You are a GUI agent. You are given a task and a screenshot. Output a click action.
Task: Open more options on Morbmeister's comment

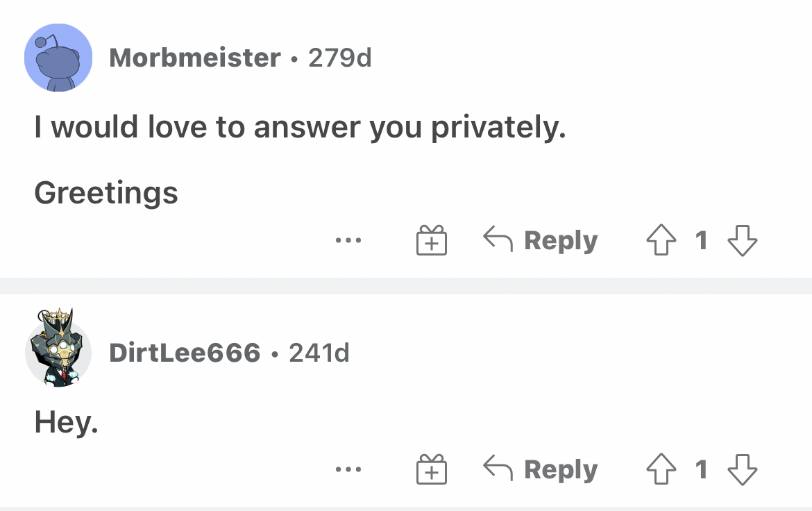(348, 241)
